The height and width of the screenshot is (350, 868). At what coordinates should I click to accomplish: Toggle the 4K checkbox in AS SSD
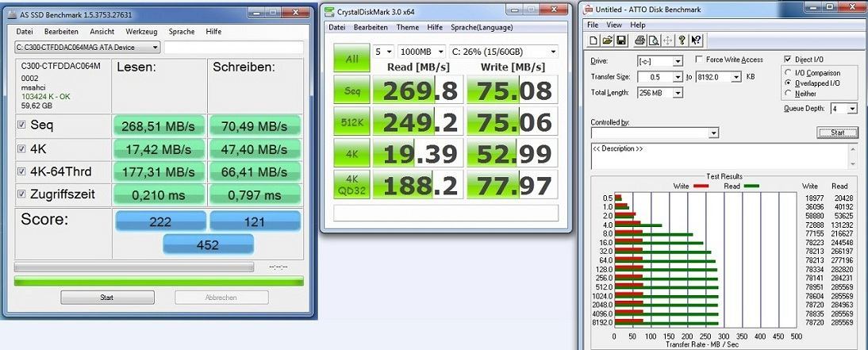[x=21, y=148]
